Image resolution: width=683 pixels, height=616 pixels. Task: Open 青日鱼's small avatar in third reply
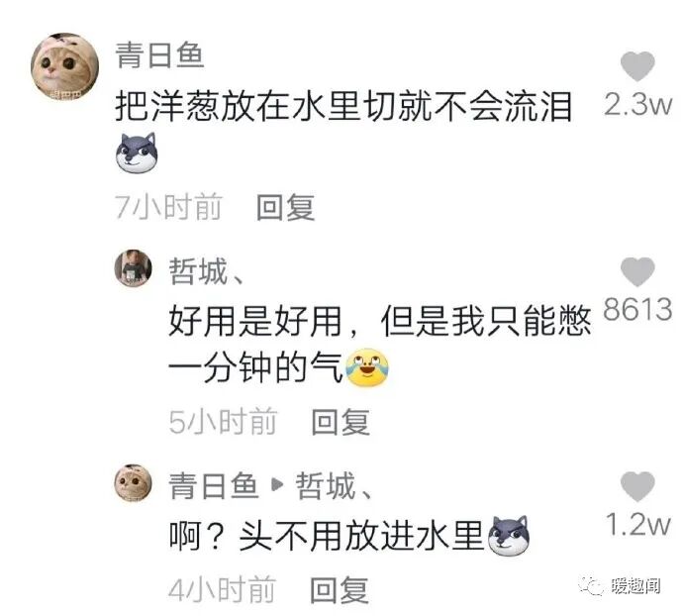(x=134, y=483)
